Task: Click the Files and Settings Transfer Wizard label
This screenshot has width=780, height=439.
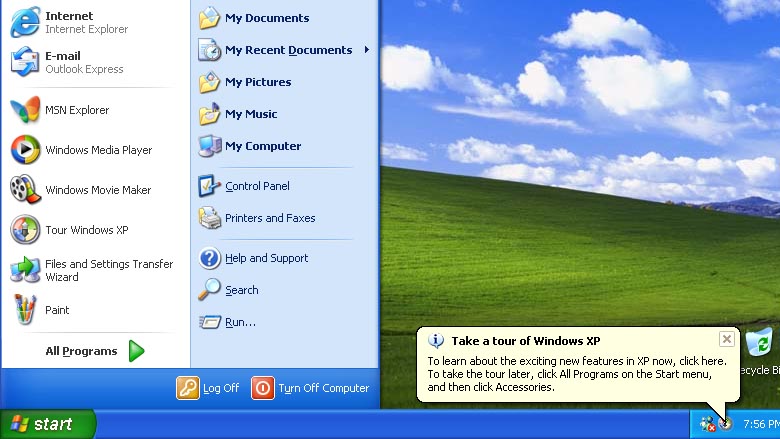Action: (x=109, y=270)
